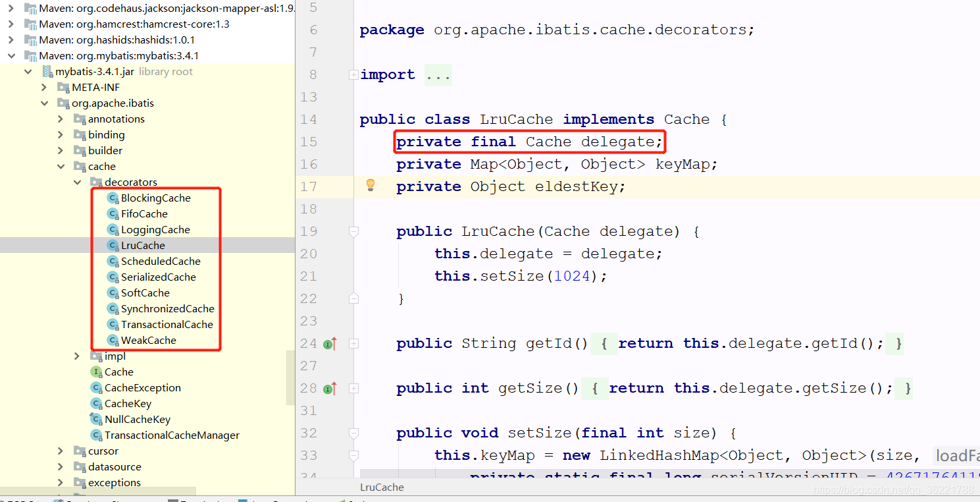Expand the exceptions package arrow

click(61, 482)
